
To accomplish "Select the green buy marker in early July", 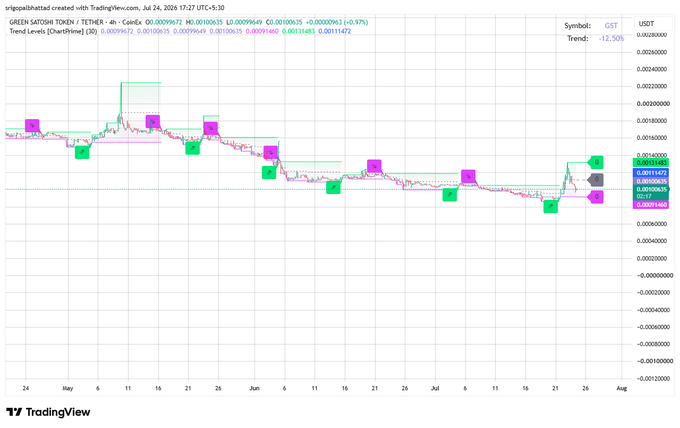I will [x=450, y=194].
